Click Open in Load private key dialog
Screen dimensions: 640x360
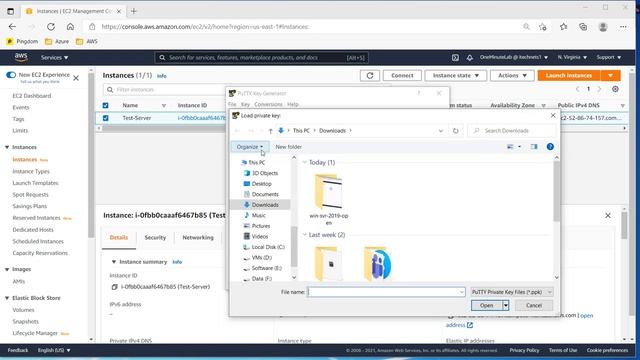[x=487, y=305]
